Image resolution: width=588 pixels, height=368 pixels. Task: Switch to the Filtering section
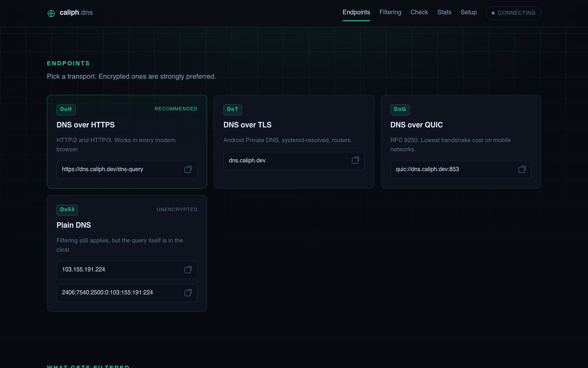390,12
